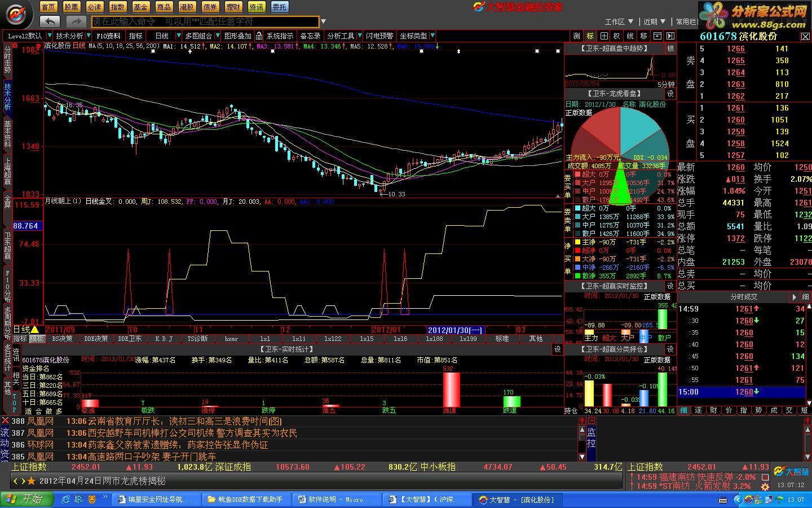Close the scrolling news panel X
The width and height of the screenshot is (812, 508).
coord(5,421)
